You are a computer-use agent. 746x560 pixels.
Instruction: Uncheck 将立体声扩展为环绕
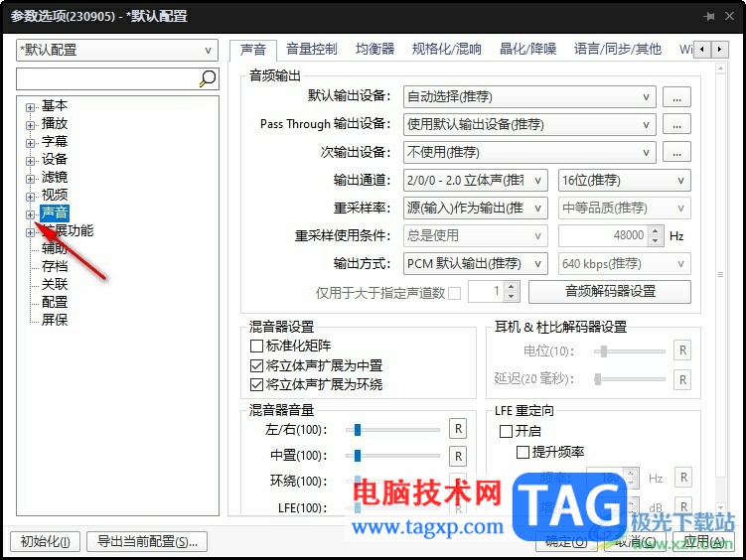point(256,384)
